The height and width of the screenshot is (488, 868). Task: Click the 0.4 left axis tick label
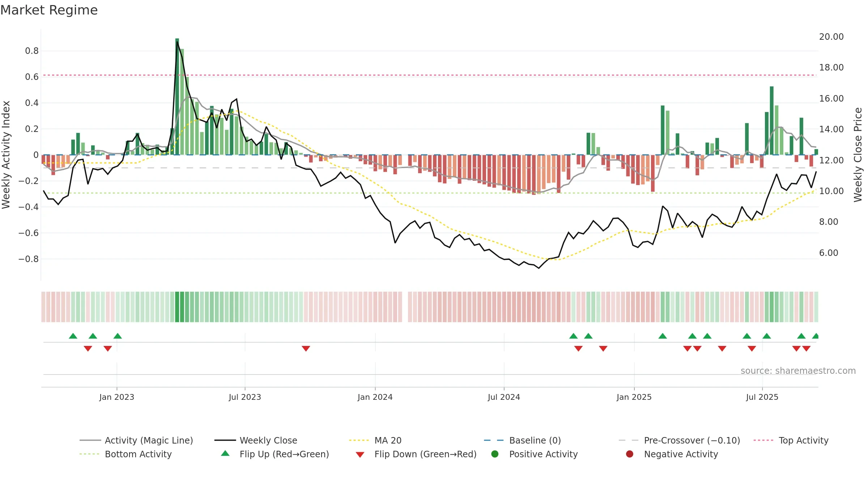pos(32,103)
